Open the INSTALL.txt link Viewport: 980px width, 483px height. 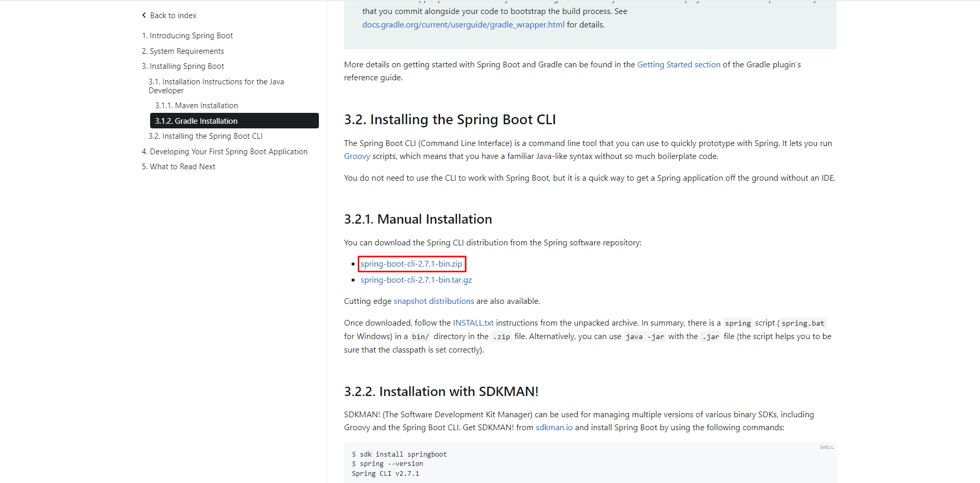473,323
